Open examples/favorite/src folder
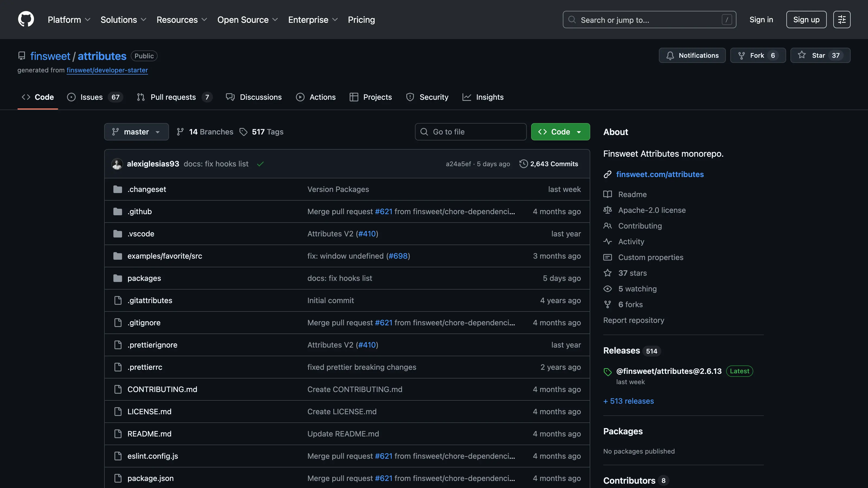868x488 pixels. click(165, 256)
